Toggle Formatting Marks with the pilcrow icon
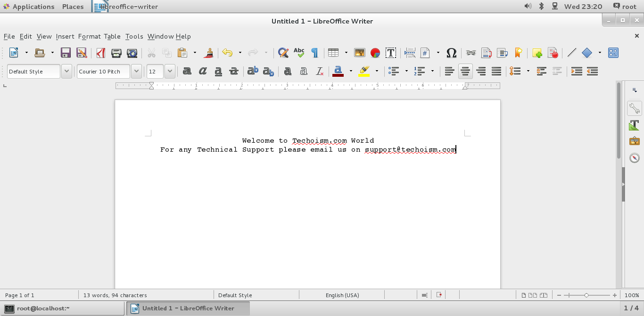This screenshot has width=644, height=316. 314,53
